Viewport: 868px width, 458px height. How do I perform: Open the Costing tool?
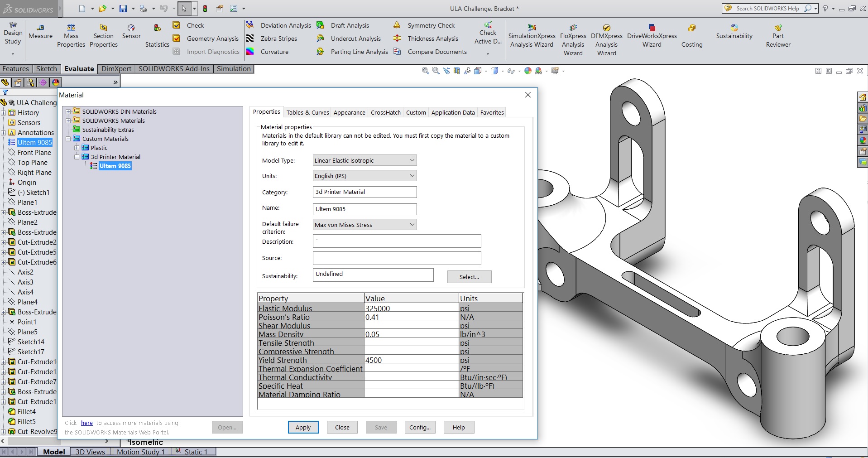[691, 36]
